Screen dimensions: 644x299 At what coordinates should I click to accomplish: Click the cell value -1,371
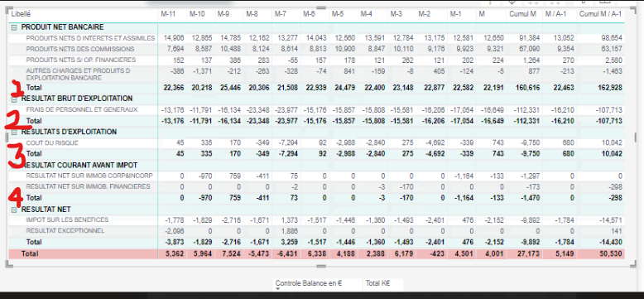point(204,71)
